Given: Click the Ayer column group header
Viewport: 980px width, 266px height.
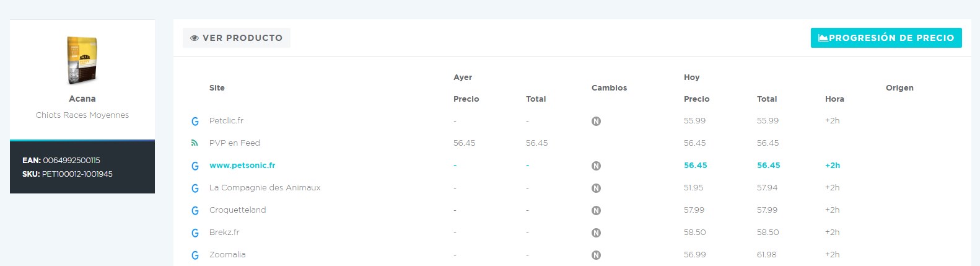Looking at the screenshot, I should [463, 78].
